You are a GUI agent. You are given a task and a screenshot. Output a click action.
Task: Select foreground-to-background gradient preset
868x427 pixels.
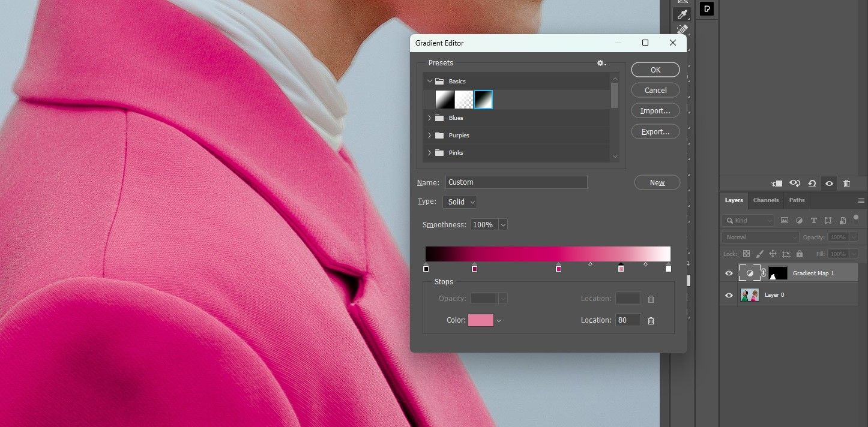(x=445, y=100)
